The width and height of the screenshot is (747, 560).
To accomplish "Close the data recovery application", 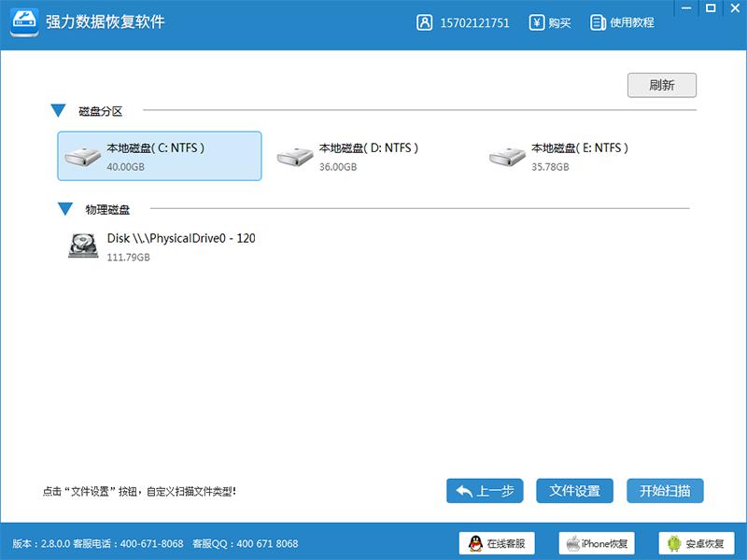I will tap(735, 8).
